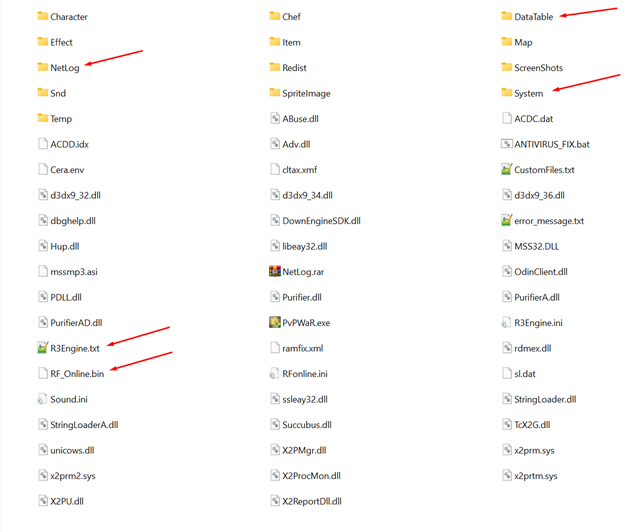Viewport: 633px width, 532px height.
Task: Click the PvPWaR.exe application icon
Action: click(x=275, y=322)
